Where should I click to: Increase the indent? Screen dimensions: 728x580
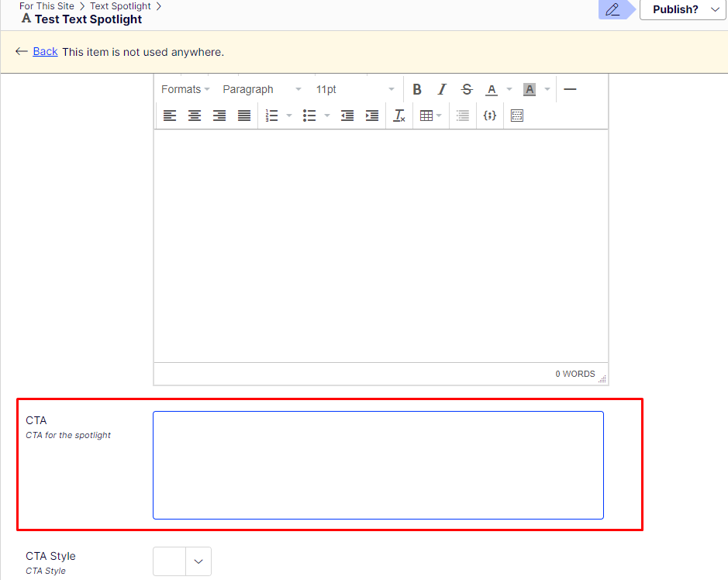[x=372, y=116]
